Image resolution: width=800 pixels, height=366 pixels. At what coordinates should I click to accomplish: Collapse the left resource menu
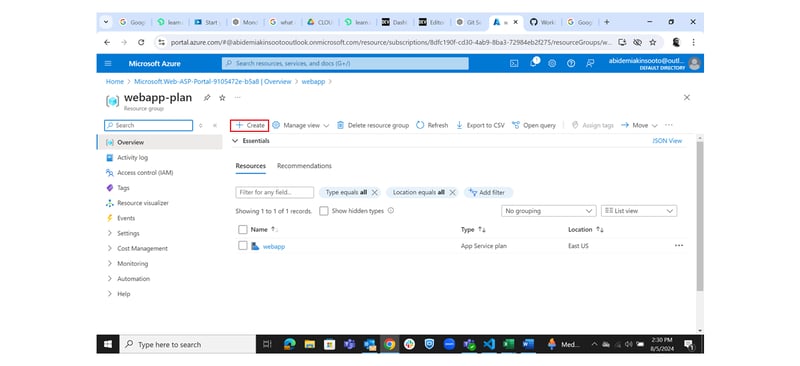(215, 126)
